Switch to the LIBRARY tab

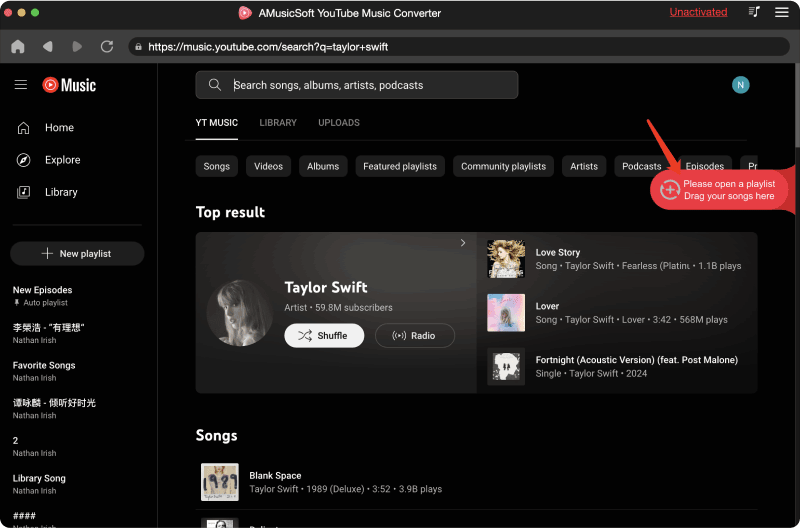click(x=278, y=123)
